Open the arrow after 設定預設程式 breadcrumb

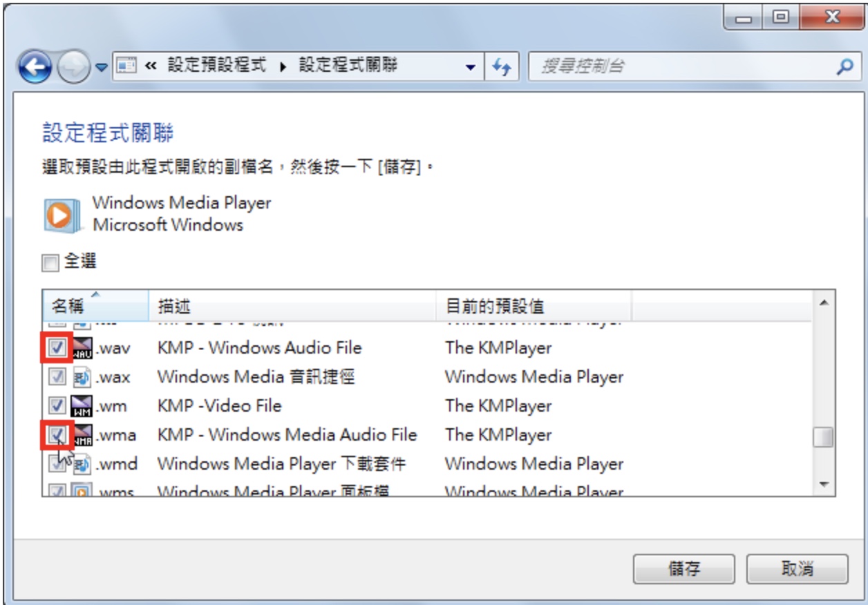point(282,66)
